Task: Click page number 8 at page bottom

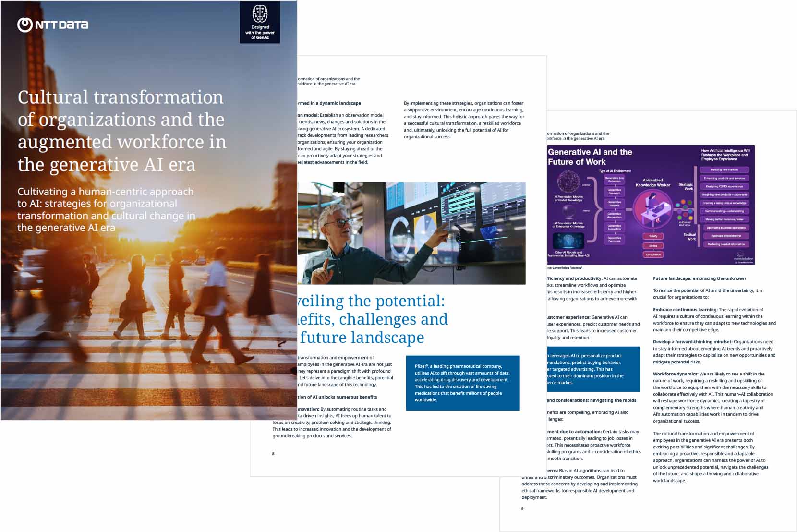Action: (273, 454)
